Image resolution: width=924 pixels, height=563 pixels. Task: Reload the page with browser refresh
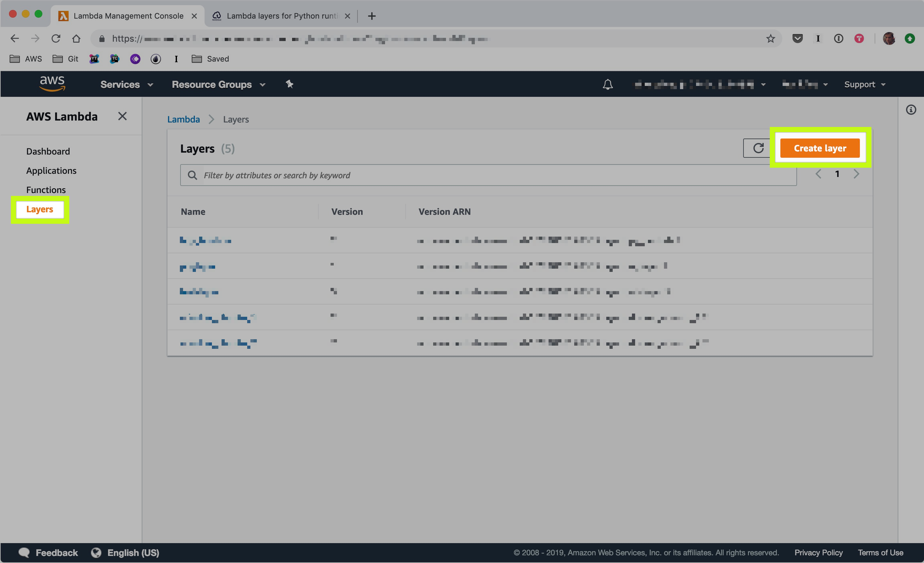(x=56, y=38)
